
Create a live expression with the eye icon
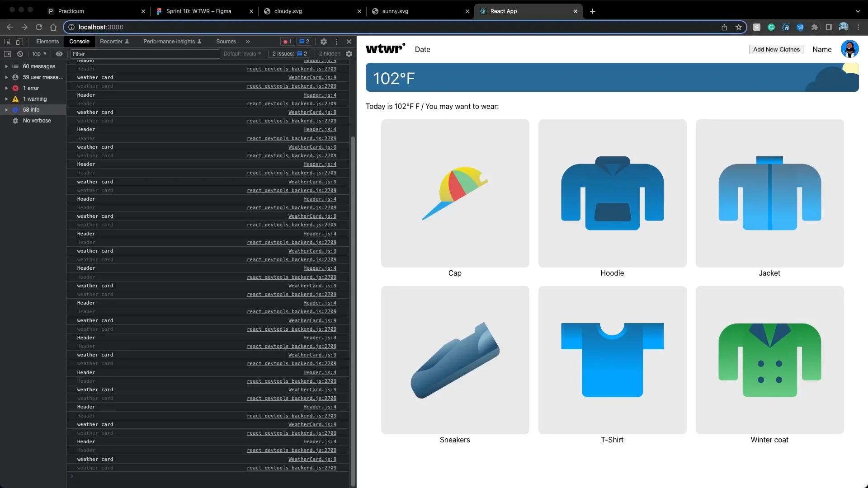tap(59, 54)
